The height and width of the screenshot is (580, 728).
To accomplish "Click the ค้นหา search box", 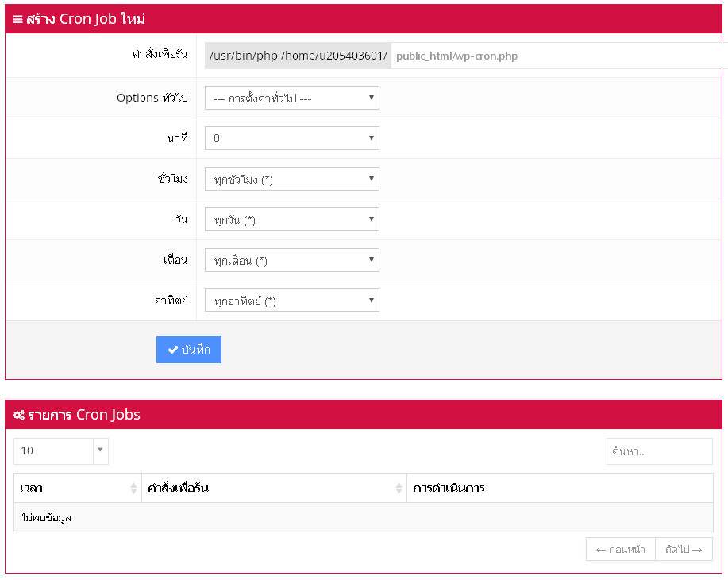I will click(x=659, y=451).
